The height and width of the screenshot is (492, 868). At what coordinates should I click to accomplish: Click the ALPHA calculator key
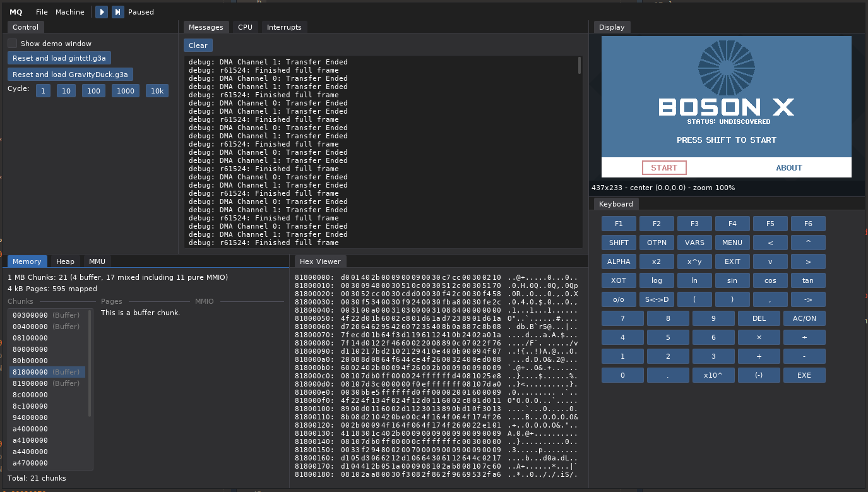tap(619, 261)
